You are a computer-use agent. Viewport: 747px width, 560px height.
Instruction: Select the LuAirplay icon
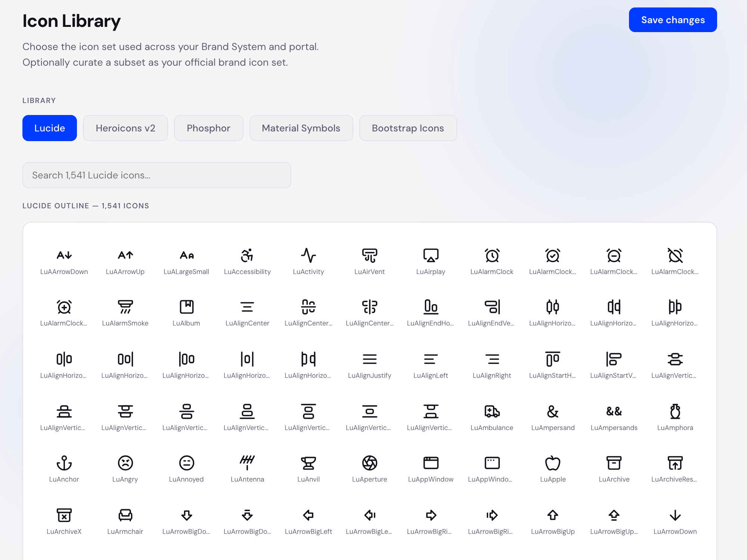coord(431,256)
